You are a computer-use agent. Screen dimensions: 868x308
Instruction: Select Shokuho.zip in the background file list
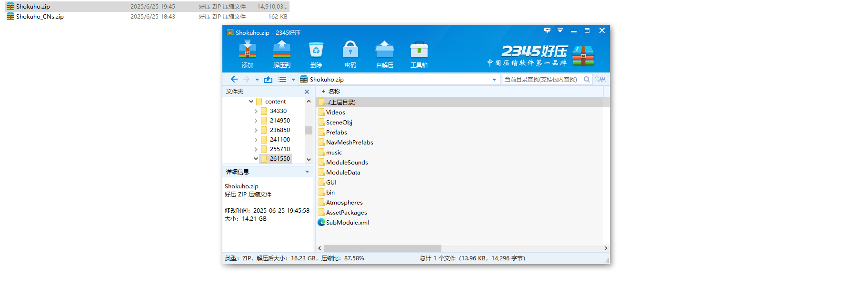[x=147, y=7]
